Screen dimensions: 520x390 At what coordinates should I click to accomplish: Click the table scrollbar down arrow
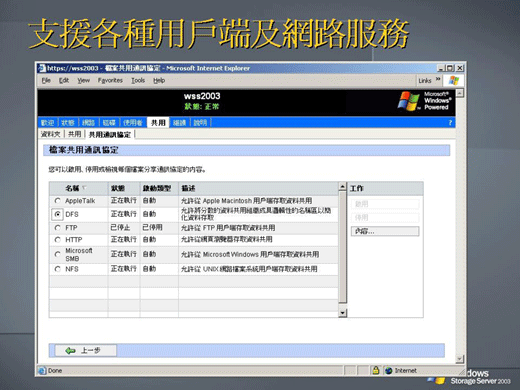[342, 313]
